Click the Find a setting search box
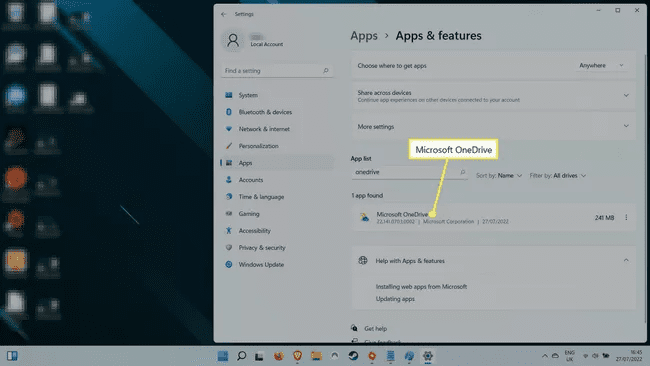Image resolution: width=650 pixels, height=366 pixels. coord(277,71)
